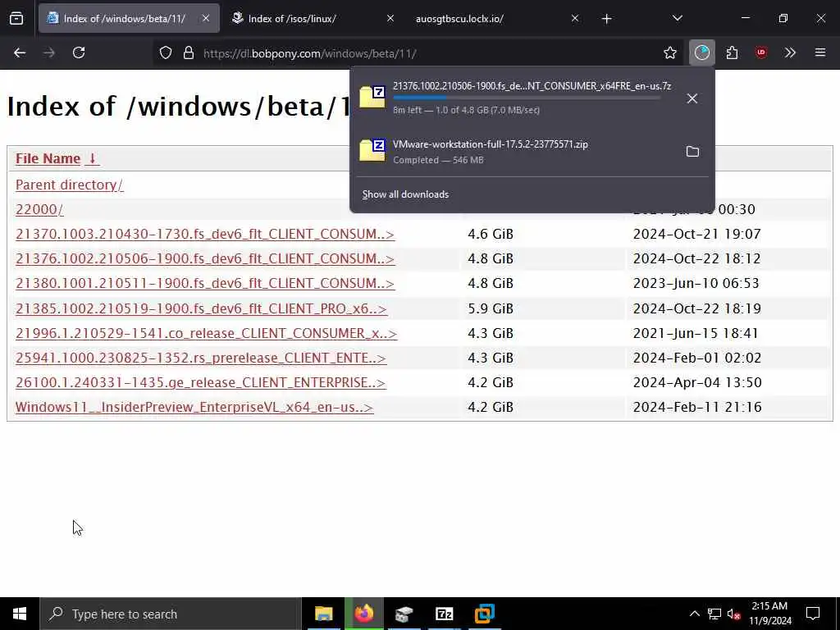Open the notifications action center icon
This screenshot has height=630, width=840.
click(813, 614)
